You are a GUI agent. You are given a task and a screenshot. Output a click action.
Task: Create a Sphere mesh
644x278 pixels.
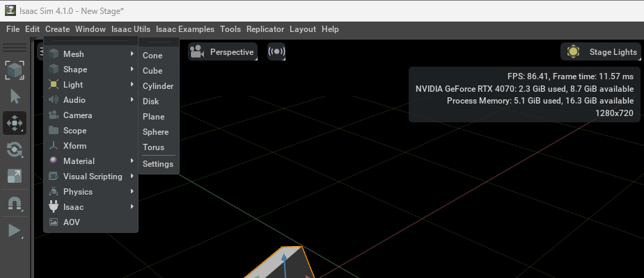point(159,132)
